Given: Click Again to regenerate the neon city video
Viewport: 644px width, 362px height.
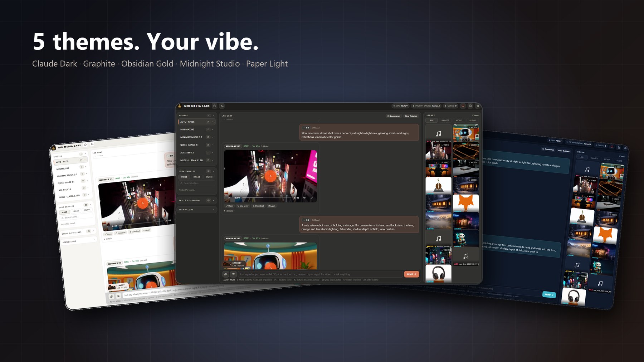Looking at the screenshot, I should point(272,206).
